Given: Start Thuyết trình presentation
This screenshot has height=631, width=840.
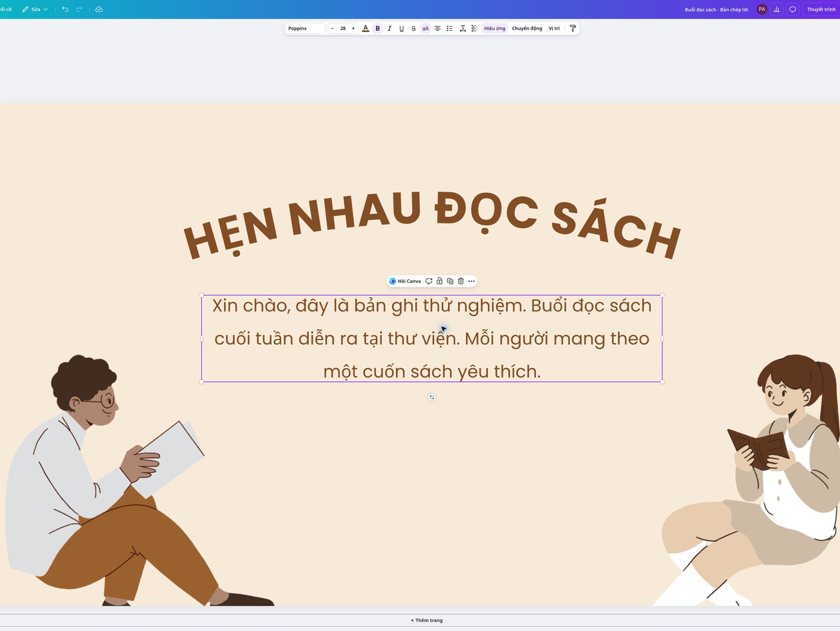Looking at the screenshot, I should click(821, 9).
